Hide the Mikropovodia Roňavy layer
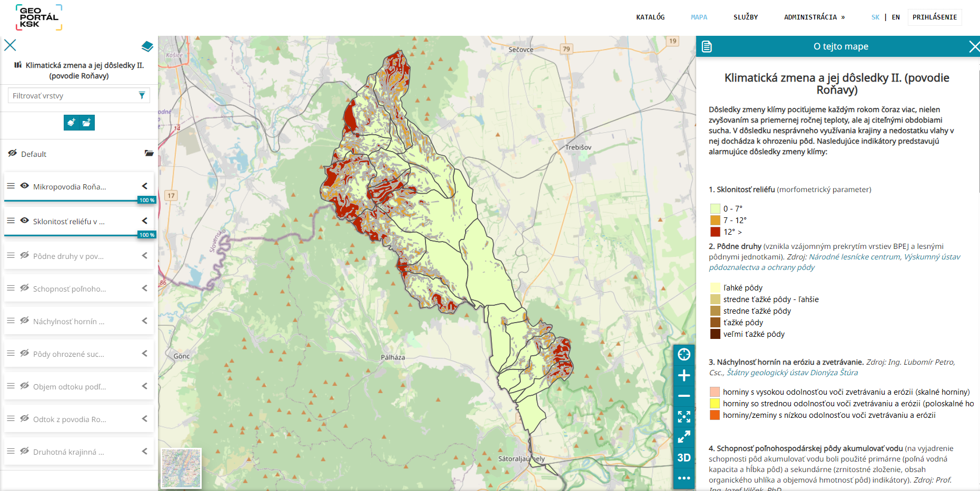Image resolution: width=980 pixels, height=491 pixels. click(x=25, y=186)
